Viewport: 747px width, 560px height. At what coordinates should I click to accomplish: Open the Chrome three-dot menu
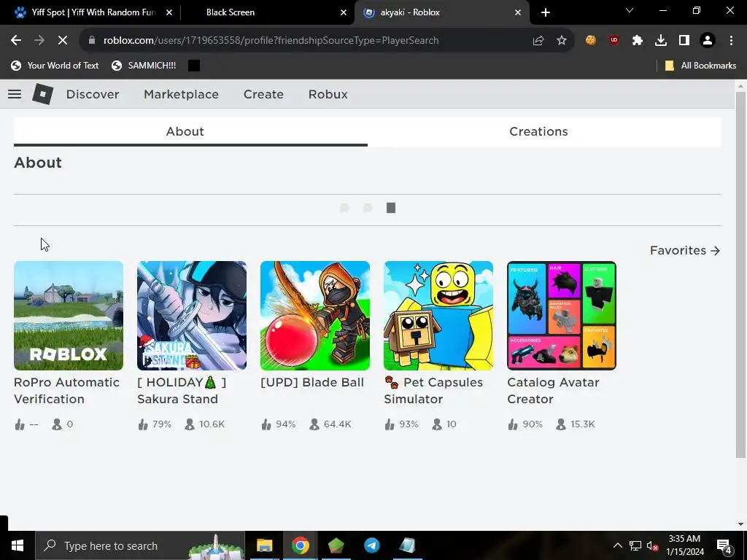point(731,41)
